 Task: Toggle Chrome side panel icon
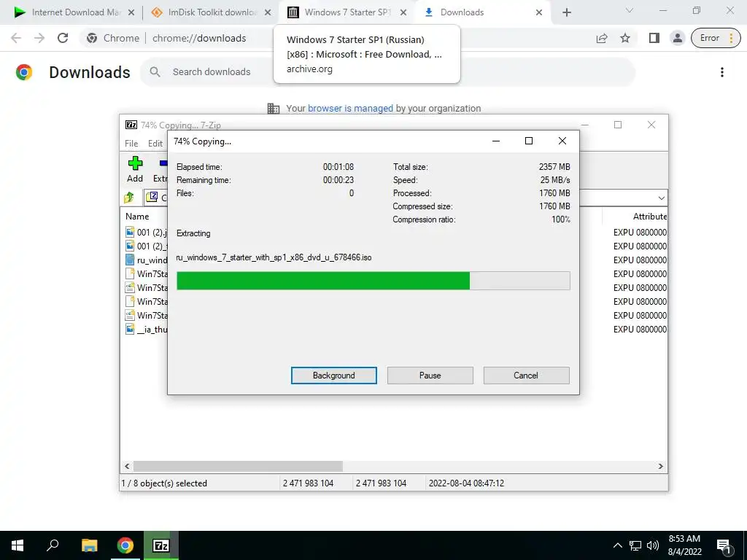coord(654,38)
